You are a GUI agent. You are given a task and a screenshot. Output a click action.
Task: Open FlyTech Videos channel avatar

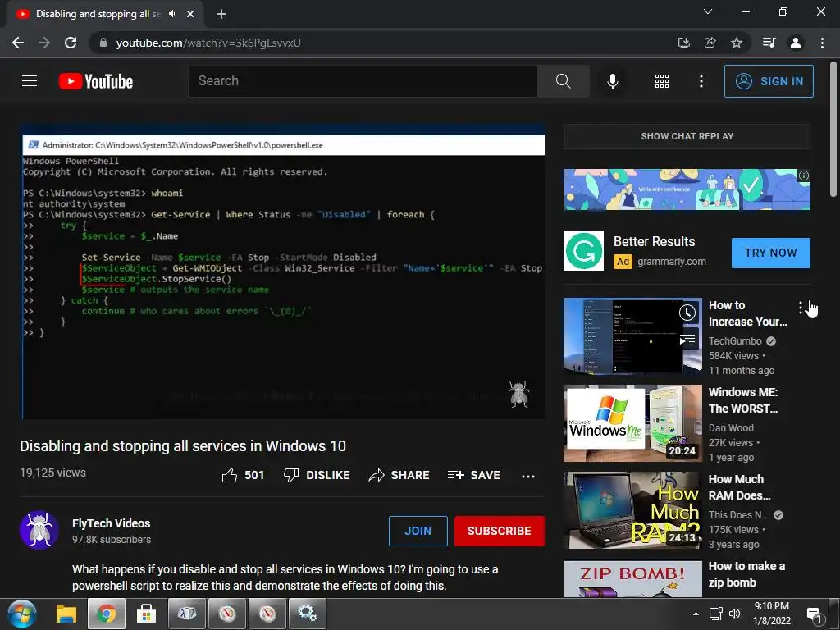[39, 531]
